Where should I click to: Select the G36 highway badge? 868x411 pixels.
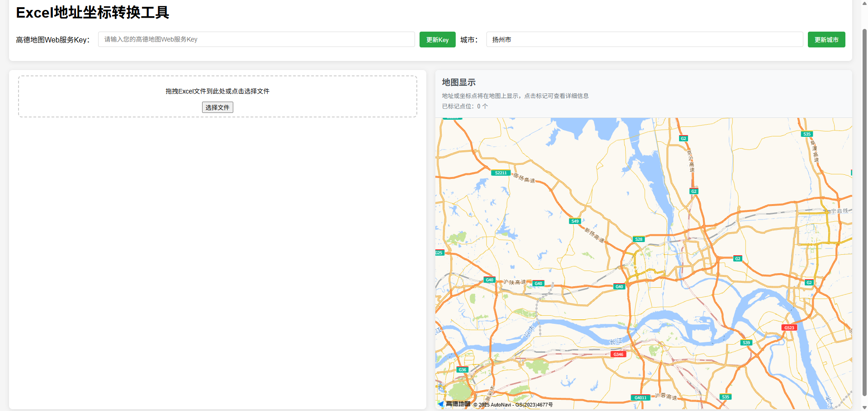[x=462, y=369]
